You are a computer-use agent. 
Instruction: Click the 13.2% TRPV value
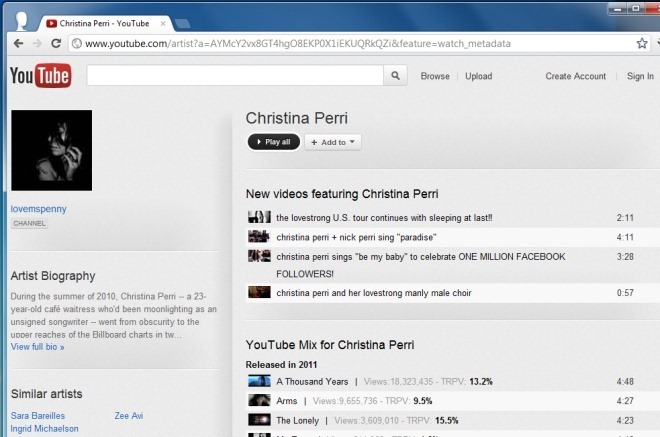tap(481, 382)
